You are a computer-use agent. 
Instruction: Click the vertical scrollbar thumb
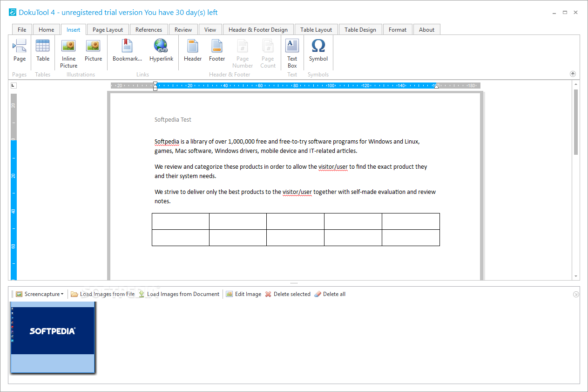tap(576, 122)
